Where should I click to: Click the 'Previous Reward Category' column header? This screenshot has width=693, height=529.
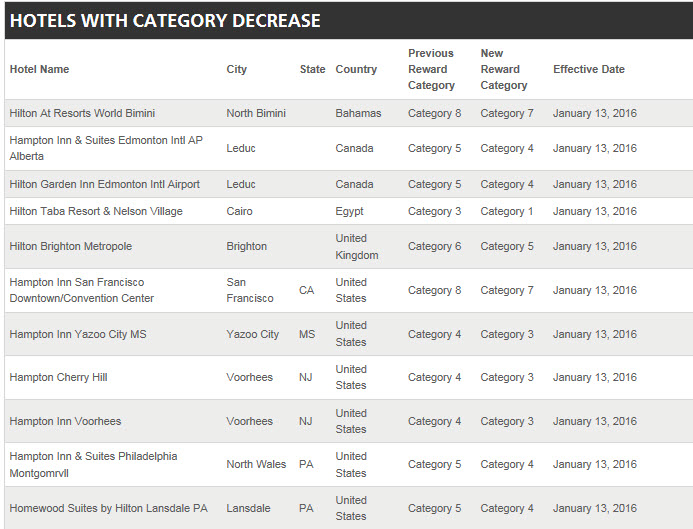click(431, 69)
